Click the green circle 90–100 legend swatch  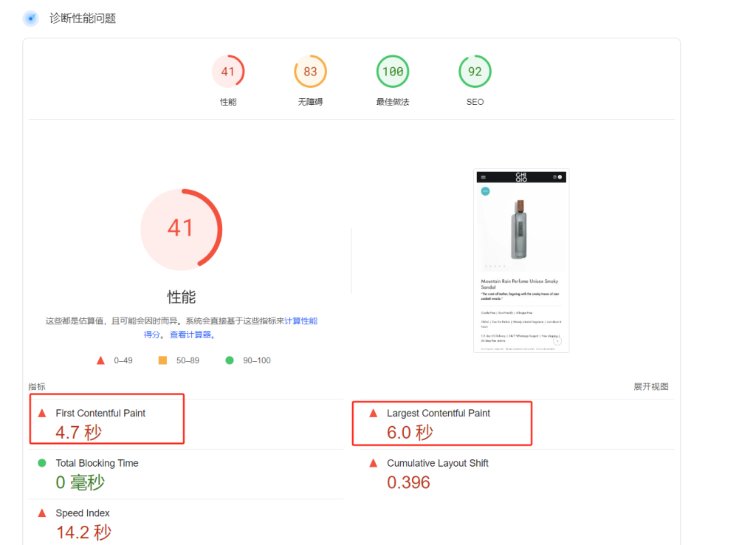point(230,360)
